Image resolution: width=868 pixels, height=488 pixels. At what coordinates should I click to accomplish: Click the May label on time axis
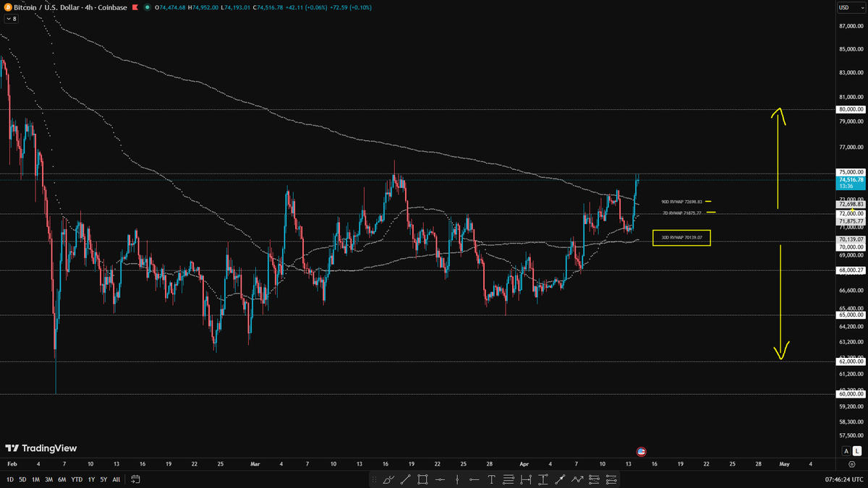(783, 463)
